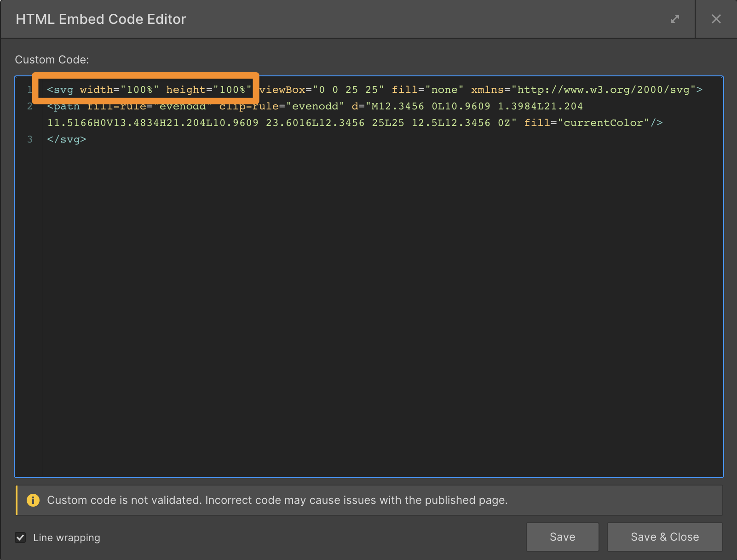Click the custom code validation warning message
This screenshot has height=560, width=737.
277,500
